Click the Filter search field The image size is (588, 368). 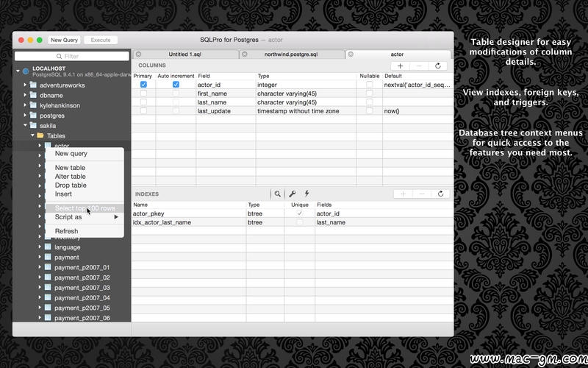pos(71,56)
